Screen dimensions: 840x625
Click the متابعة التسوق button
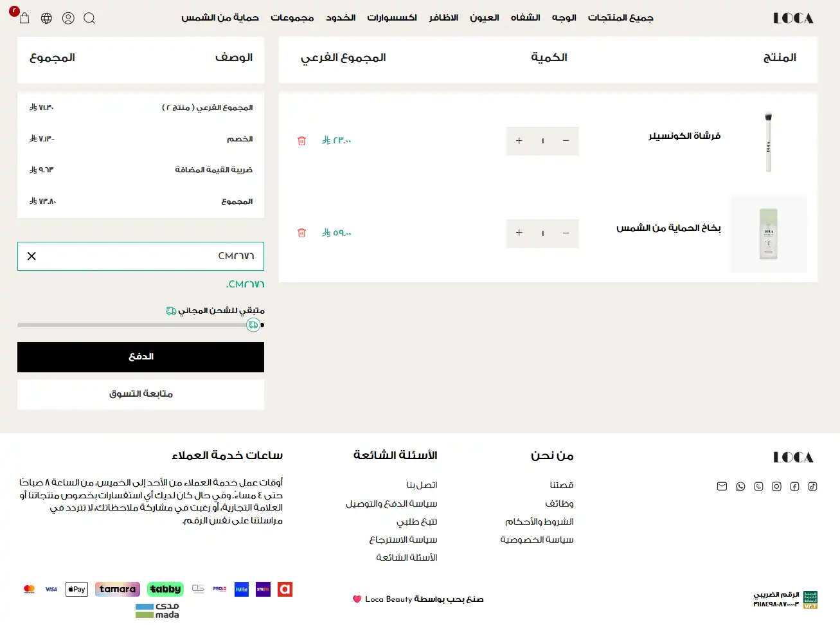pos(141,394)
